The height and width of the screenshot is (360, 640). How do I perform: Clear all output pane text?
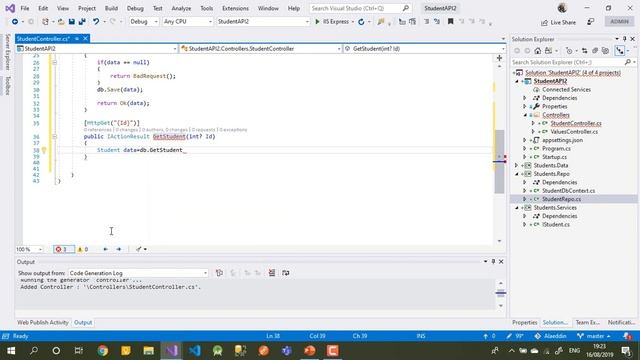[x=272, y=273]
